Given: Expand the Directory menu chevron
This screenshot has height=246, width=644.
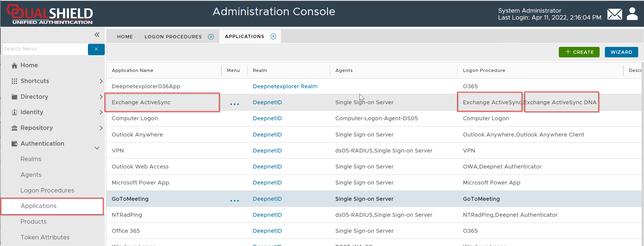Looking at the screenshot, I should coord(101,97).
